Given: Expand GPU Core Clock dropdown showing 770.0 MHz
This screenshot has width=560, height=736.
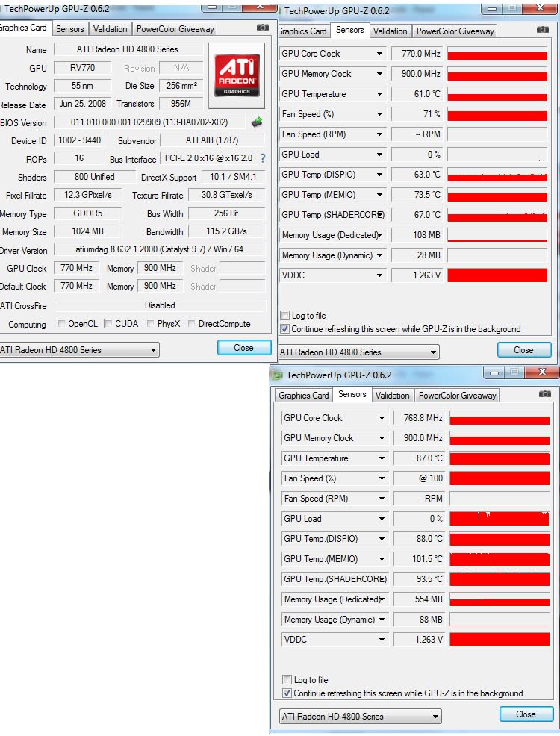Looking at the screenshot, I should coord(379,54).
